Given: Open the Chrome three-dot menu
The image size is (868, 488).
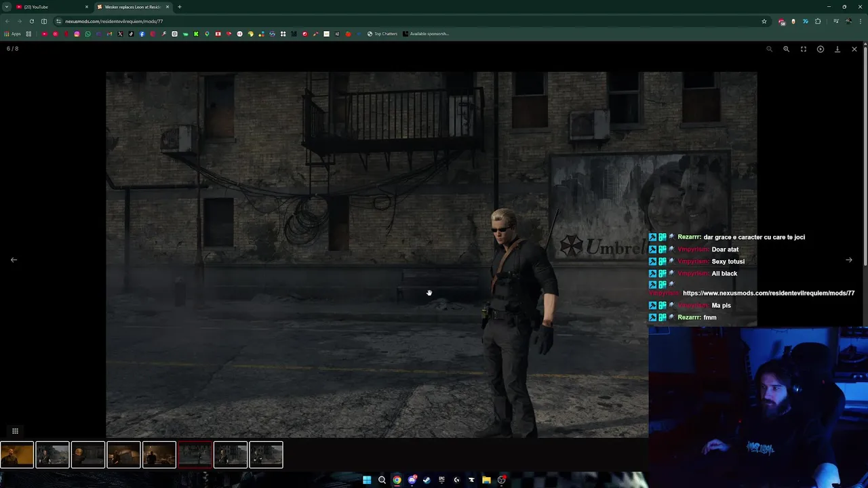Looking at the screenshot, I should tap(861, 21).
